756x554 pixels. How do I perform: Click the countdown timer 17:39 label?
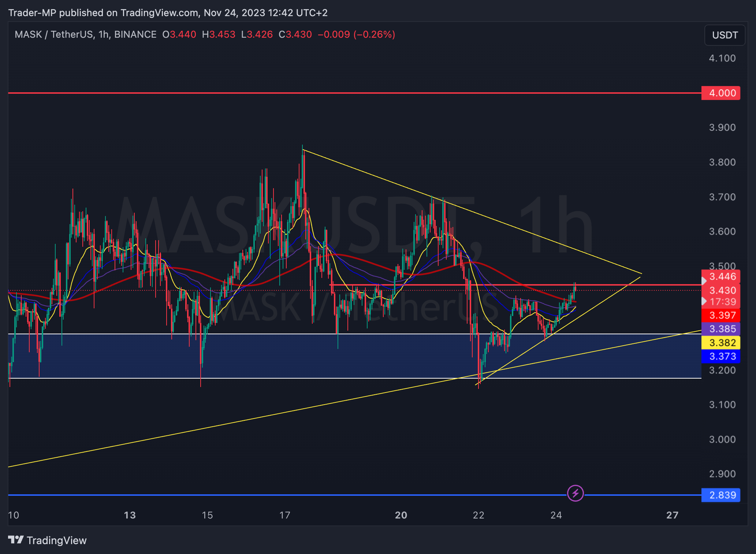click(x=720, y=302)
